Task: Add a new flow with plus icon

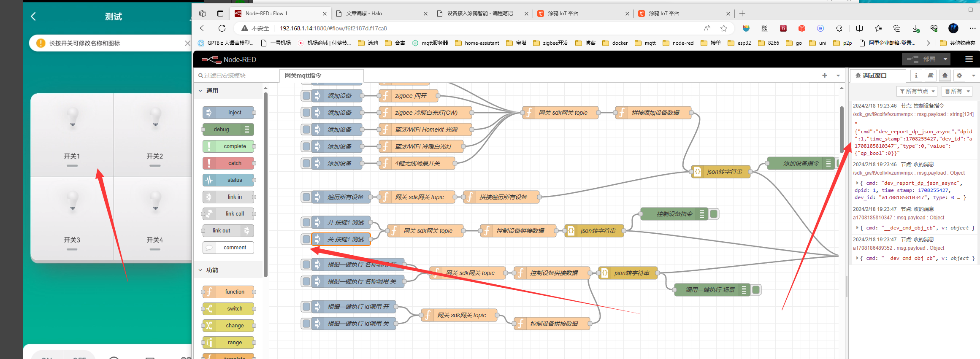Action: (x=825, y=76)
